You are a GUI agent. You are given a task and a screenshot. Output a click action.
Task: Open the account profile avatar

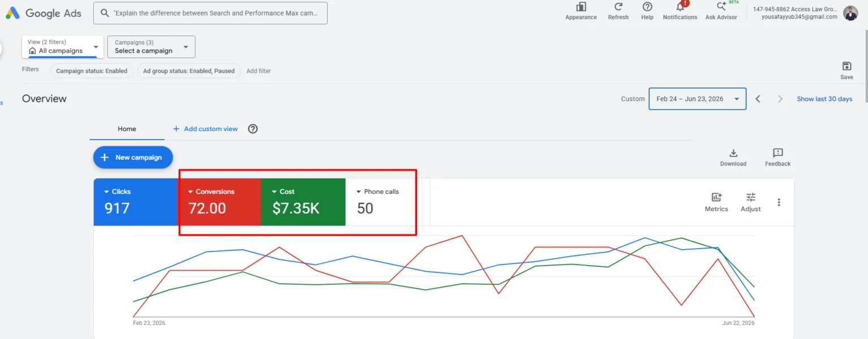click(850, 13)
